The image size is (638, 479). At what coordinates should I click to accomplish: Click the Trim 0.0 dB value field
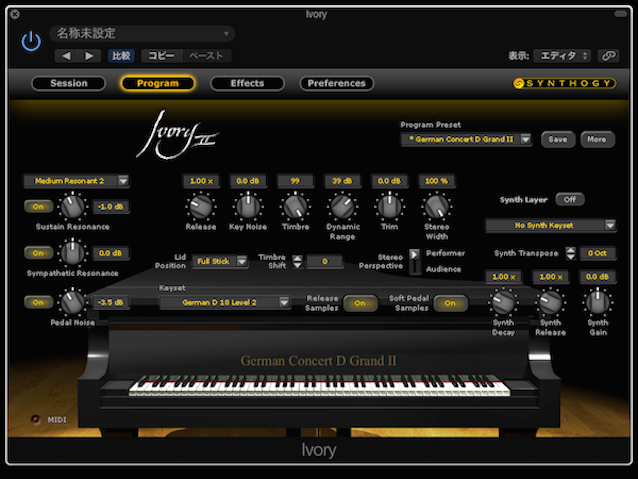389,181
